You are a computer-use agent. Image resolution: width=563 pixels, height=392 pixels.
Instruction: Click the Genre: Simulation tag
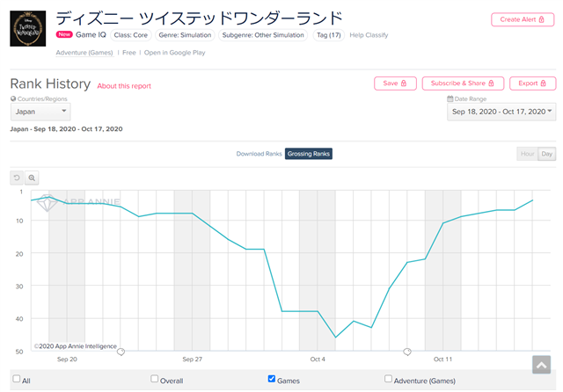pyautogui.click(x=185, y=35)
